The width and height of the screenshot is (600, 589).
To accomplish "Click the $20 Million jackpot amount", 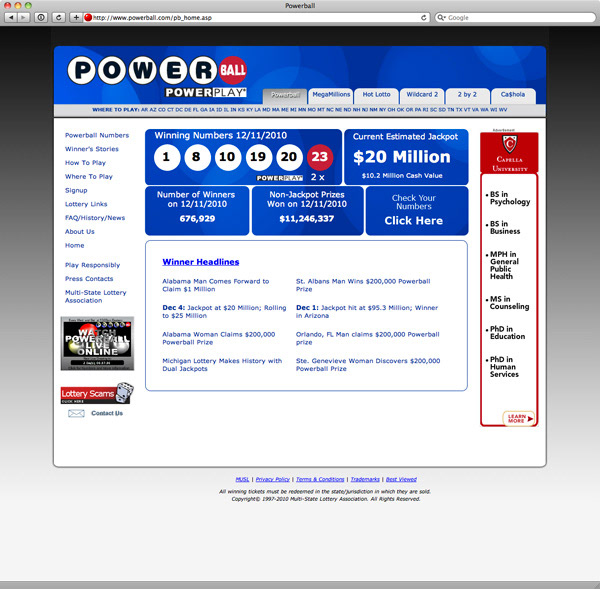I will [402, 157].
